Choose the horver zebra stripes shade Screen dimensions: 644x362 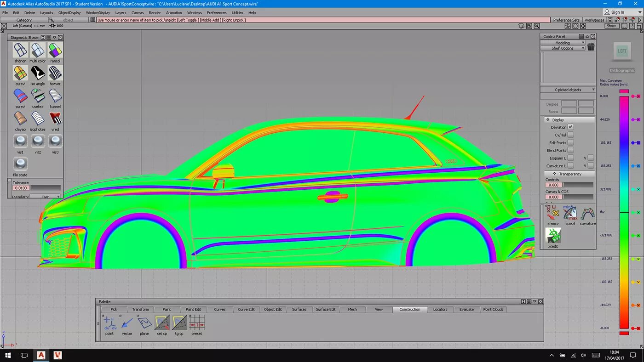pyautogui.click(x=55, y=73)
